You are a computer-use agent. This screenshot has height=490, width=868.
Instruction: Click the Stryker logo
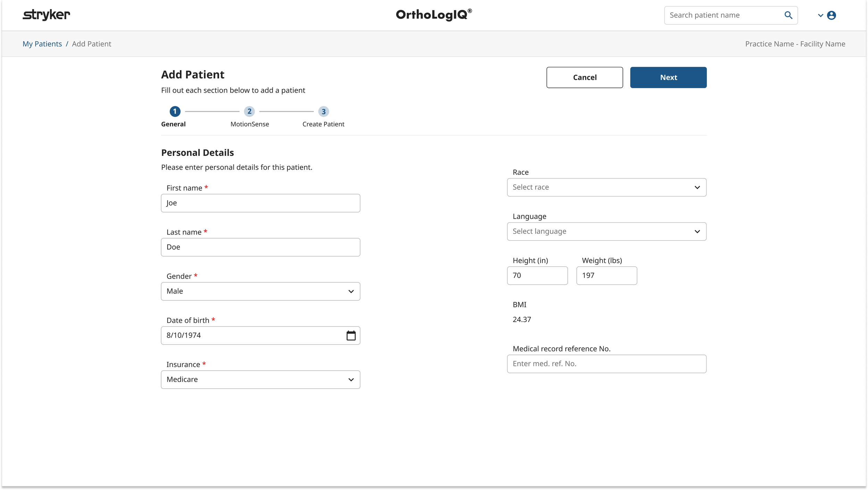coord(46,15)
